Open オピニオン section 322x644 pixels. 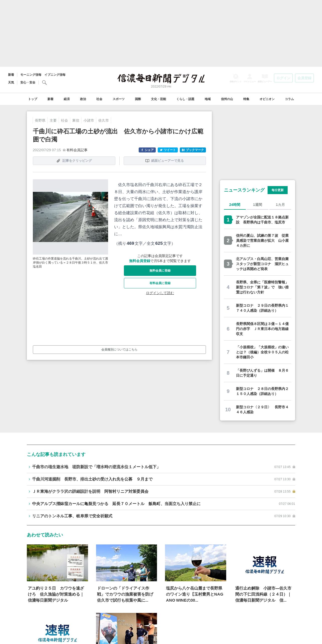[267, 99]
